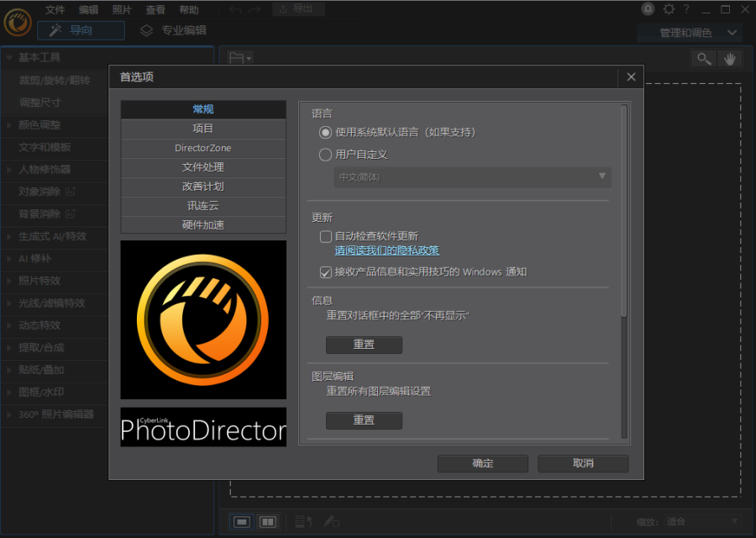Expand the AI 修补 section
Viewport: 756px width, 538px height.
(x=9, y=259)
